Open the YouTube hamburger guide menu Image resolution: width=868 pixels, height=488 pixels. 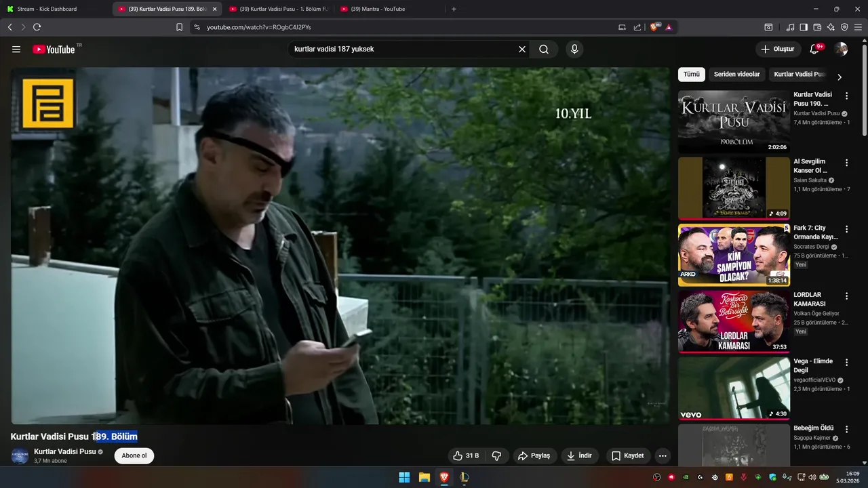[16, 49]
